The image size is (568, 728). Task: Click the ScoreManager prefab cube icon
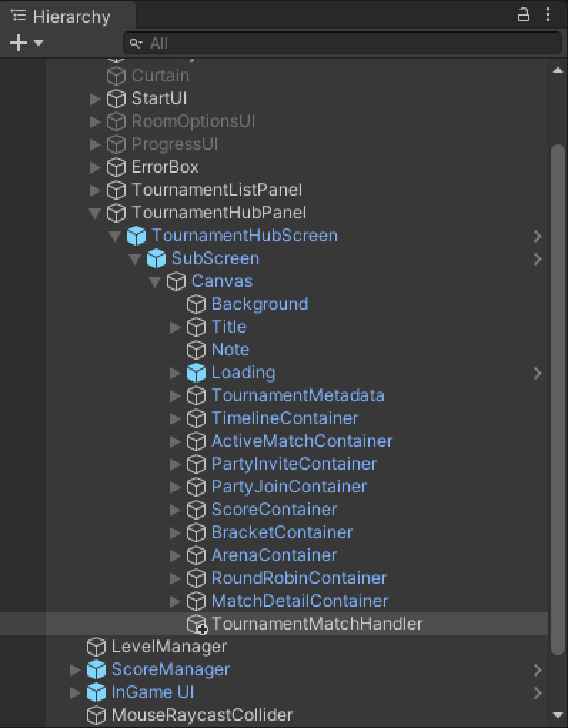pyautogui.click(x=96, y=669)
